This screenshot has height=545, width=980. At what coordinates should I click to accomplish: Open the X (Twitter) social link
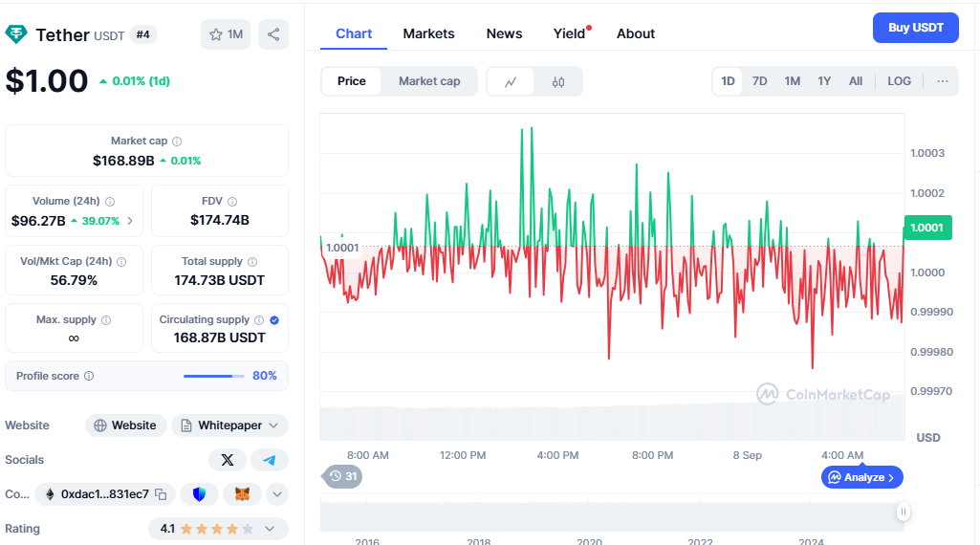click(x=228, y=460)
